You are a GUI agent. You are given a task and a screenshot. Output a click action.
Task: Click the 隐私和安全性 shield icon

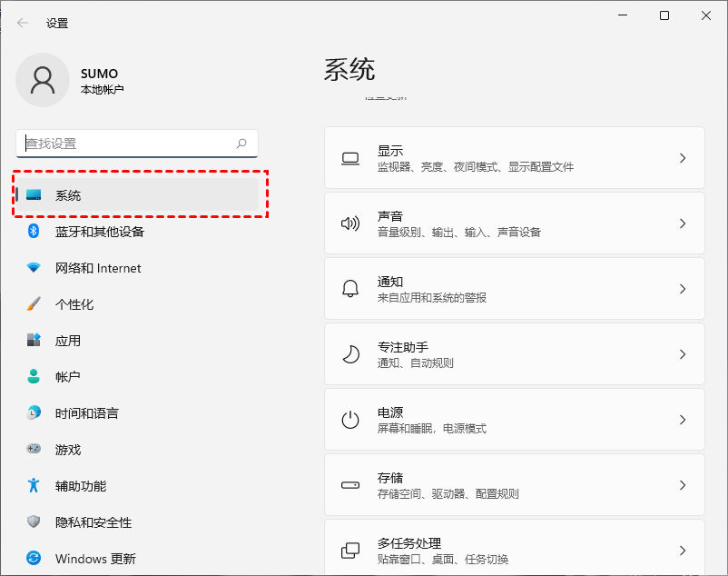point(34,521)
